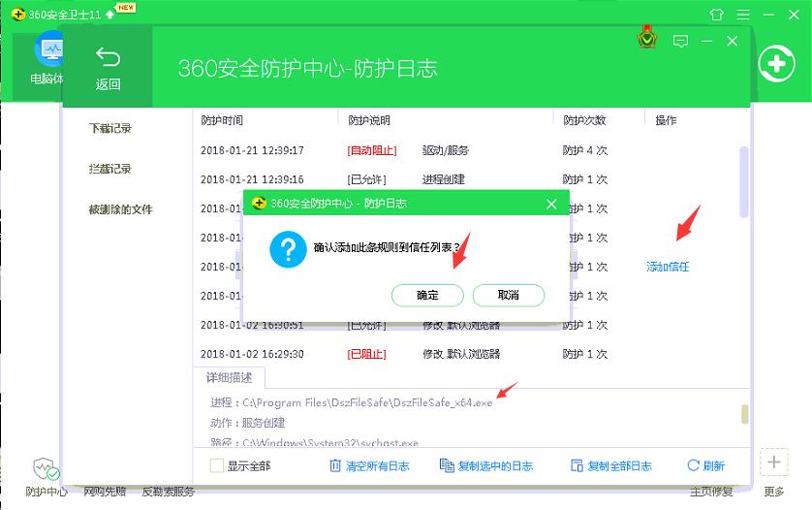Select the log row dated 2018-01-21 12:39:17
Image resolution: width=812 pixels, height=510 pixels.
[x=466, y=150]
